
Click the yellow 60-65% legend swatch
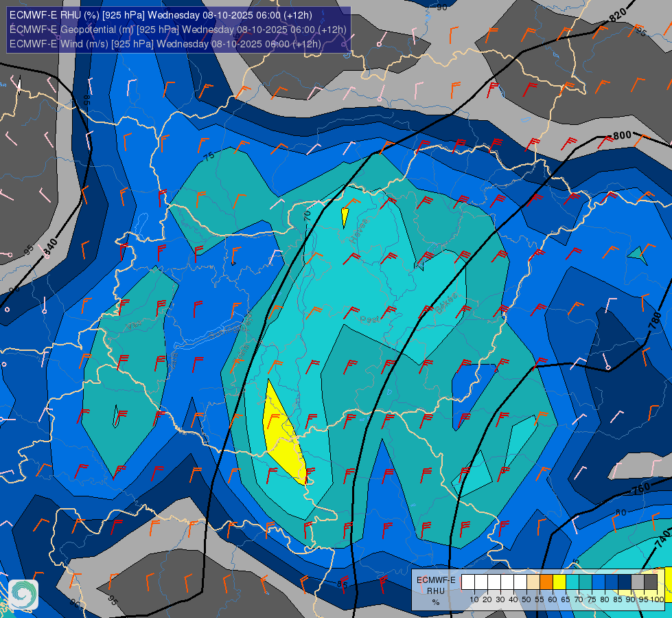(x=559, y=582)
